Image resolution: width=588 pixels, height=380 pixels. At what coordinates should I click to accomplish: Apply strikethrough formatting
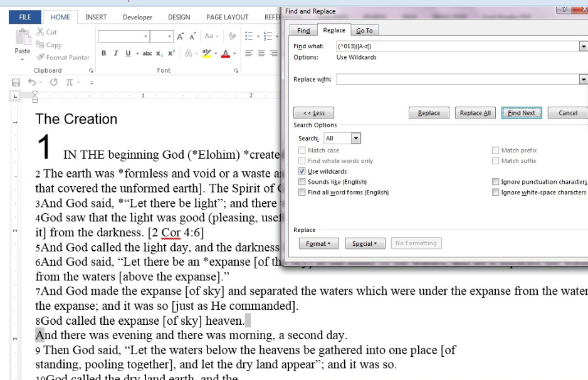(147, 53)
